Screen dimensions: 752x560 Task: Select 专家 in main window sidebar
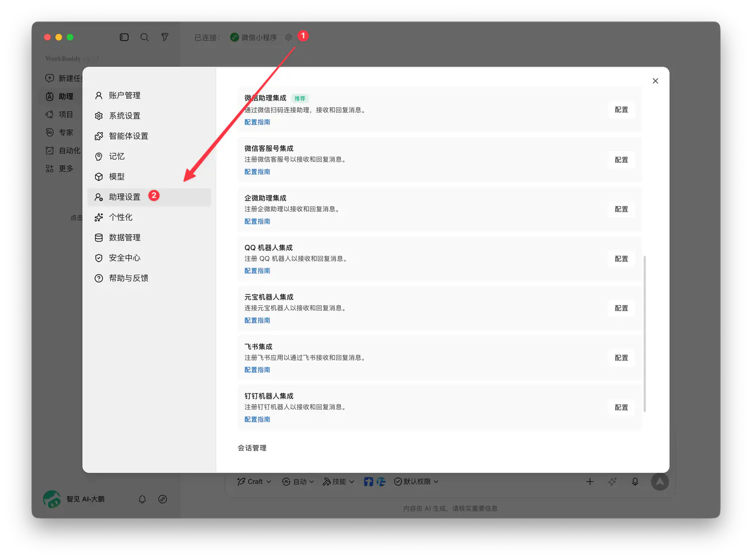(60, 132)
